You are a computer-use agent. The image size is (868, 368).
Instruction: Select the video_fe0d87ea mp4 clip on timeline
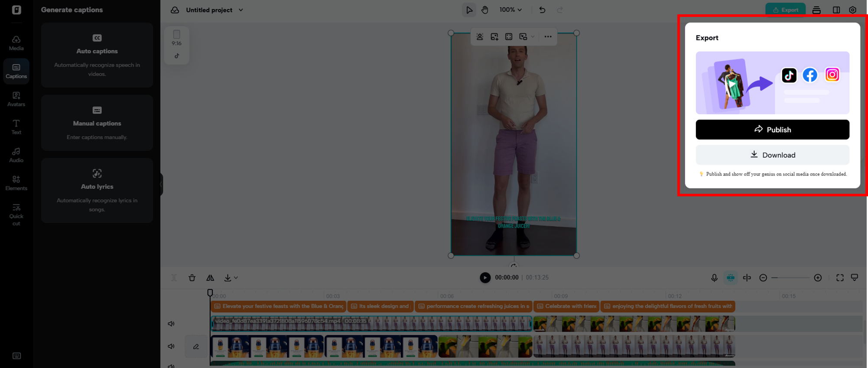click(371, 323)
